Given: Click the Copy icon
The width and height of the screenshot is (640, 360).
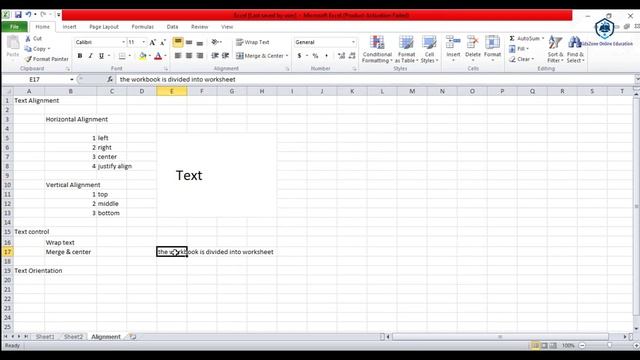Looking at the screenshot, I should pos(28,49).
